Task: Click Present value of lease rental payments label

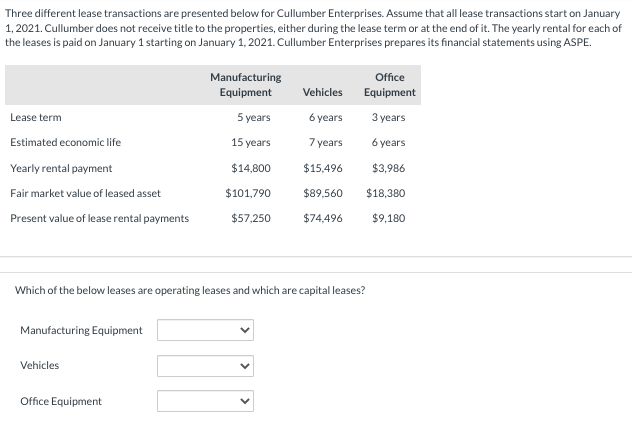Action: (99, 218)
